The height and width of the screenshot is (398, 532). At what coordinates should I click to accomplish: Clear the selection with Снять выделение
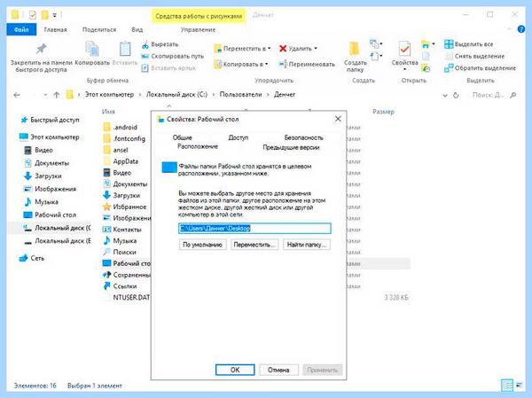pyautogui.click(x=474, y=57)
